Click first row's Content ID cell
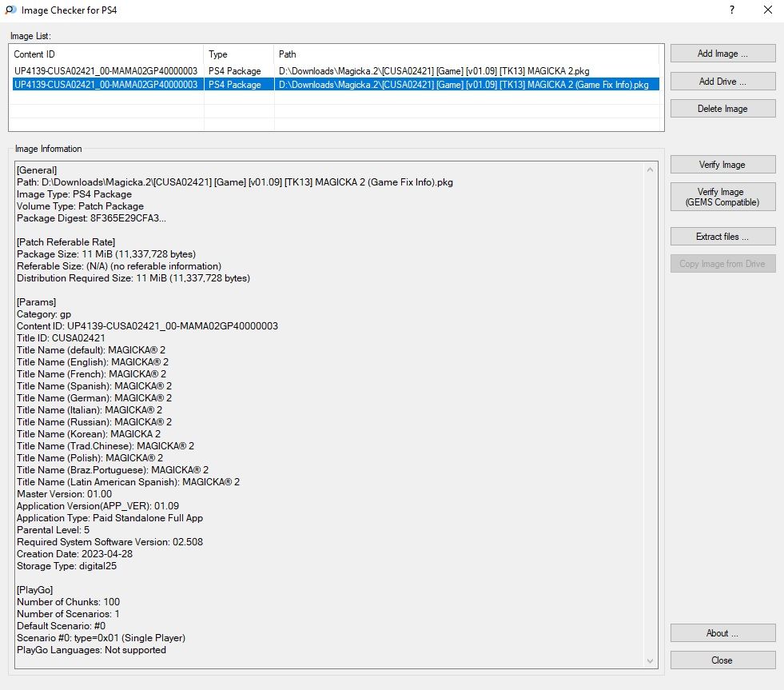 pos(106,71)
